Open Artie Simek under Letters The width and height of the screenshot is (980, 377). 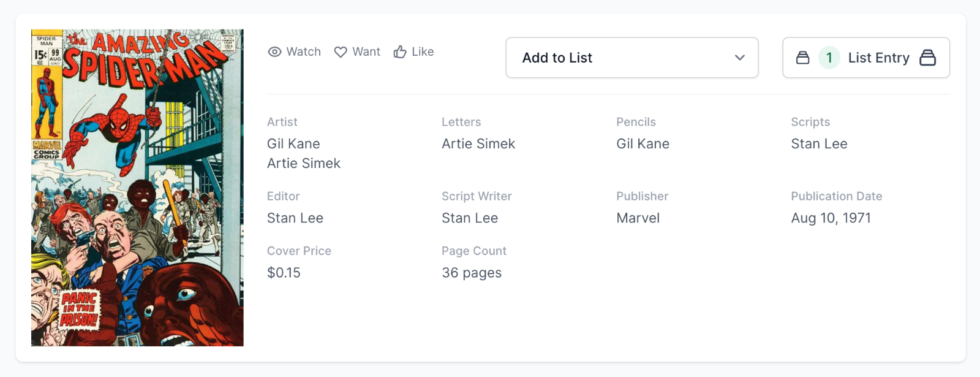tap(478, 144)
